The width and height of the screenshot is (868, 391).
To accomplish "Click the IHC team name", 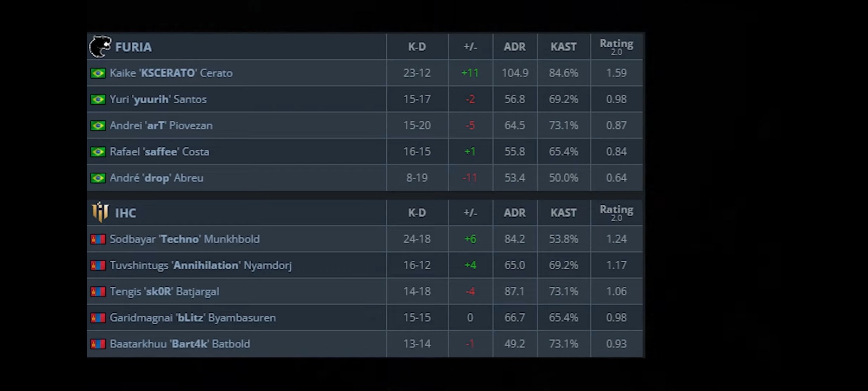I will pyautogui.click(x=126, y=212).
